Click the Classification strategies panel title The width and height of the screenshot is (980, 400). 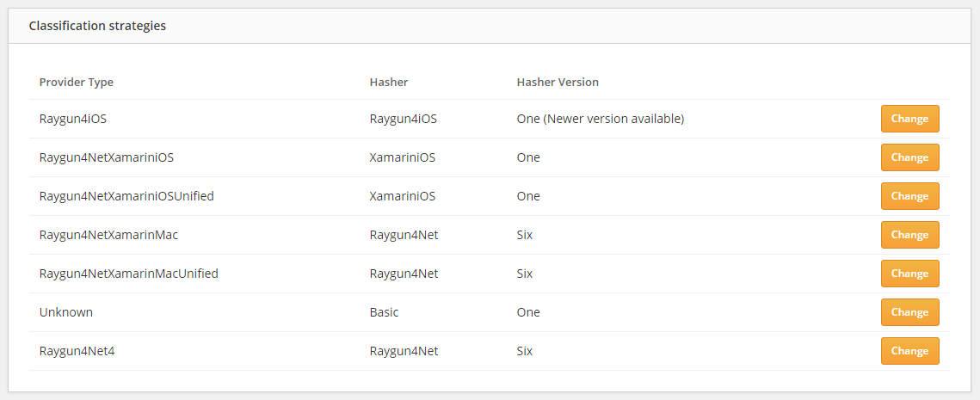tap(97, 26)
